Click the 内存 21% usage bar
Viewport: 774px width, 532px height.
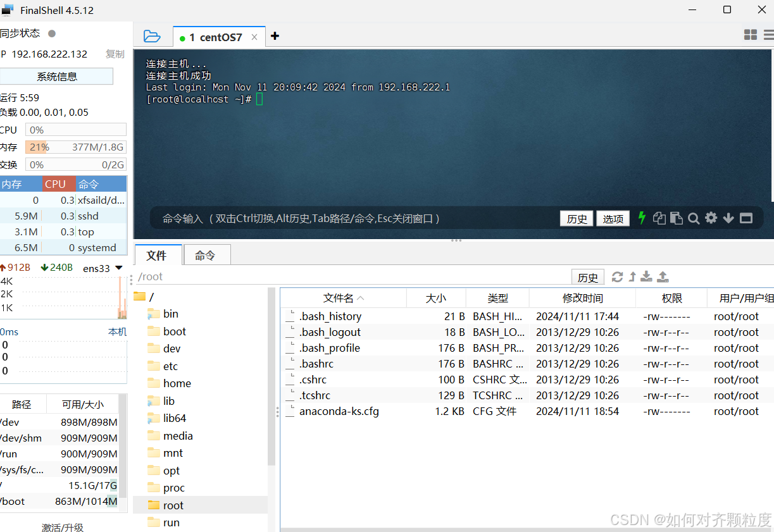coord(76,147)
